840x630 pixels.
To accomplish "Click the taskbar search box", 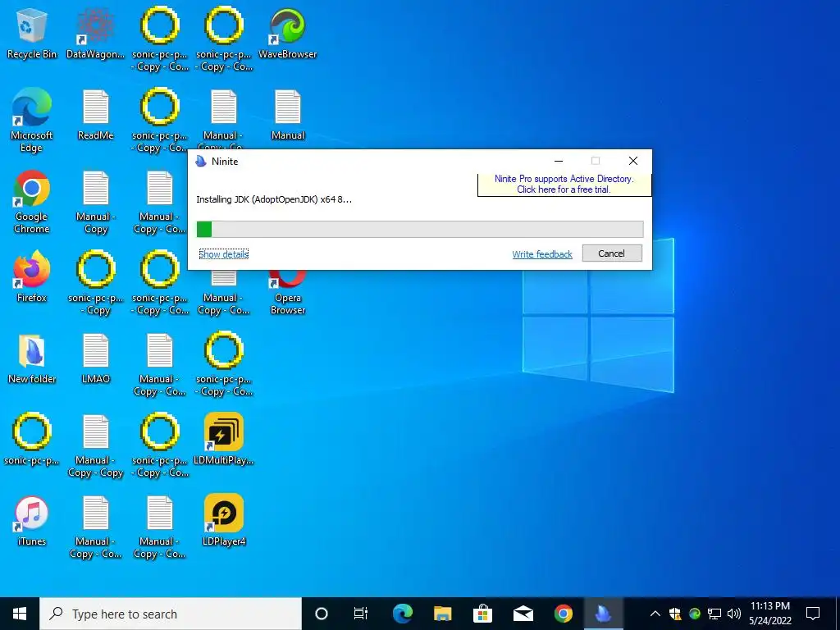I will tap(171, 614).
